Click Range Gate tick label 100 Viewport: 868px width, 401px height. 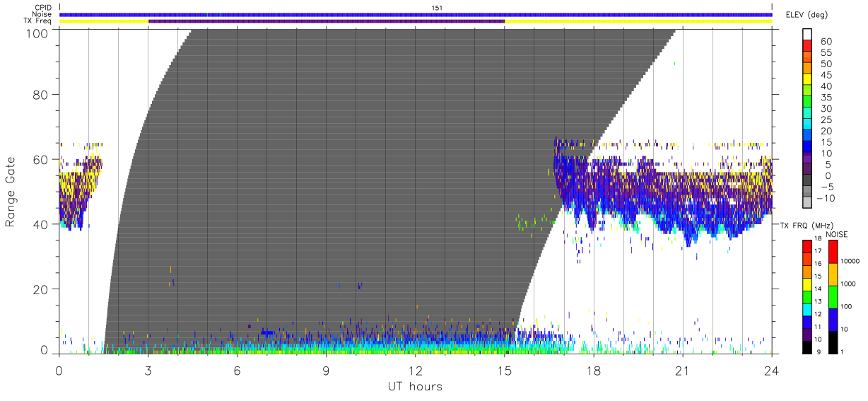(37, 33)
